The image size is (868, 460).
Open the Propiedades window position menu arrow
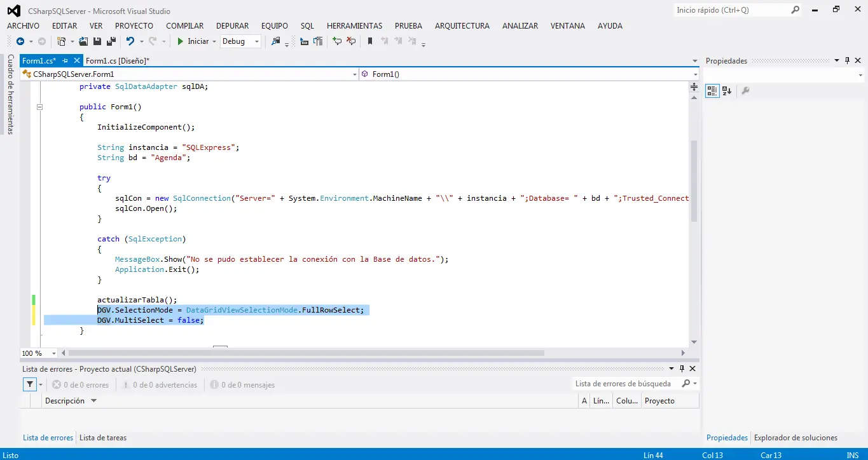(837, 61)
